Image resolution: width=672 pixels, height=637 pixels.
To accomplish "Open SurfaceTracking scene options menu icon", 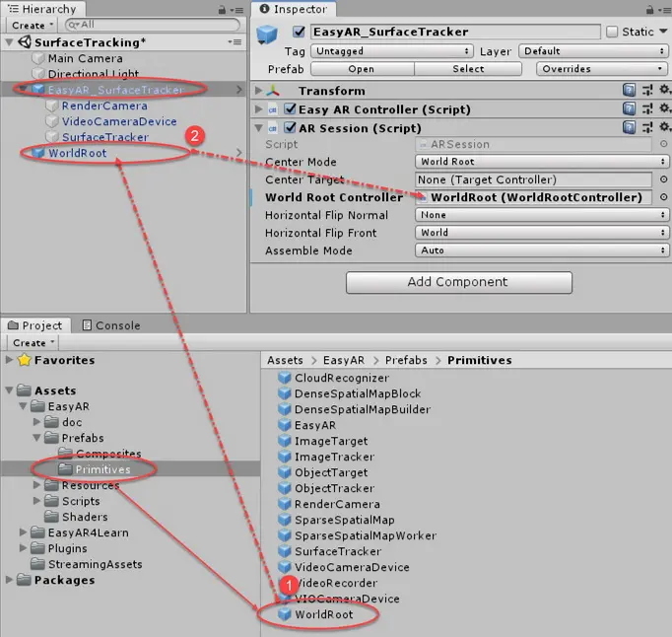I will [235, 41].
